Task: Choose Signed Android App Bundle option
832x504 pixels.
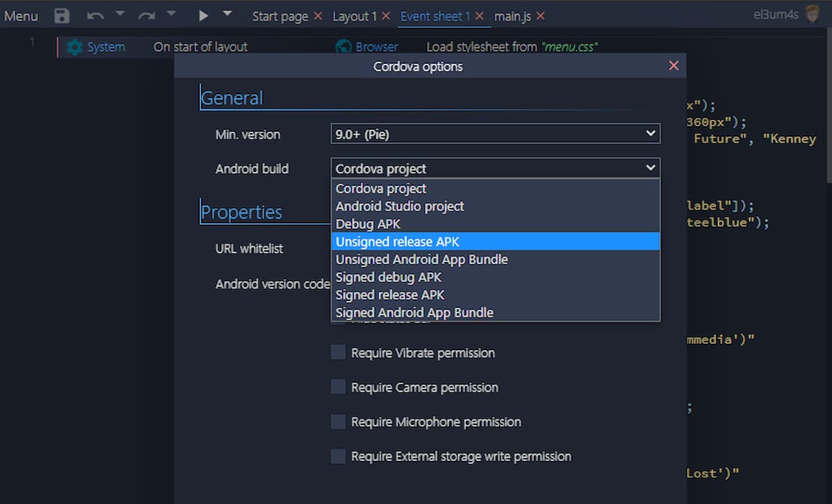Action: (495, 312)
